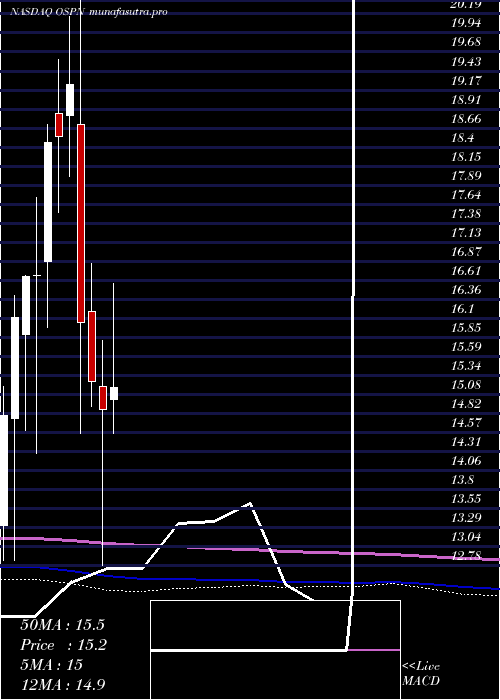
Task: Click the 17.38 price axis label
Action: pos(466,214)
